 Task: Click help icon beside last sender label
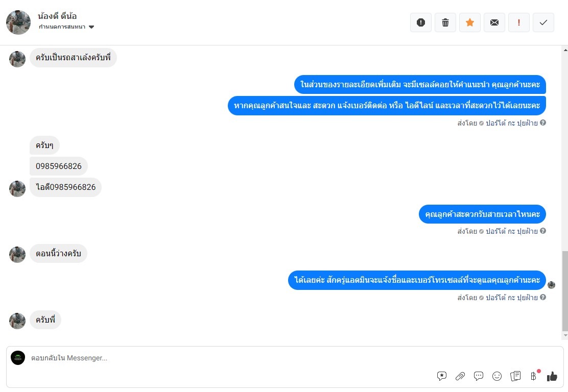543,297
